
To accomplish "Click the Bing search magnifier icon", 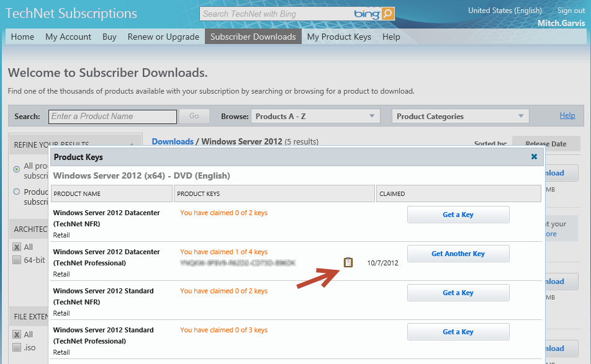I will pyautogui.click(x=387, y=13).
